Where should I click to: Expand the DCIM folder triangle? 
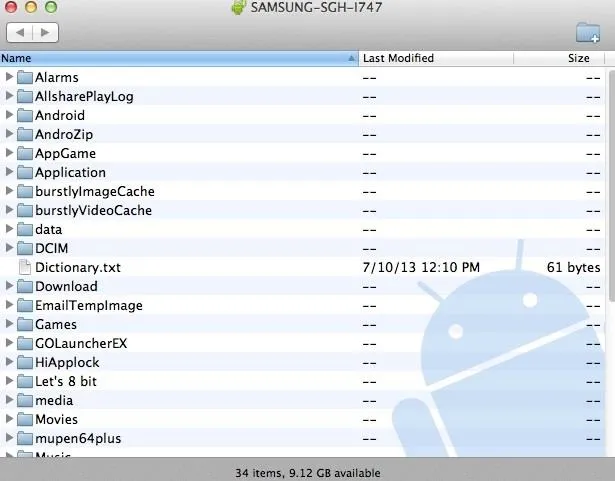point(9,248)
